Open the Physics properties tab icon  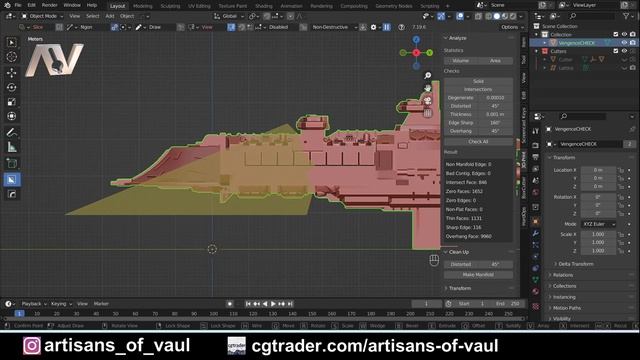click(535, 257)
